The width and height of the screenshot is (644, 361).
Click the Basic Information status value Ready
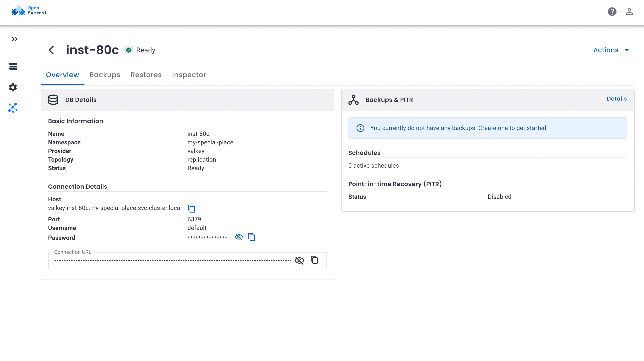[x=196, y=168]
